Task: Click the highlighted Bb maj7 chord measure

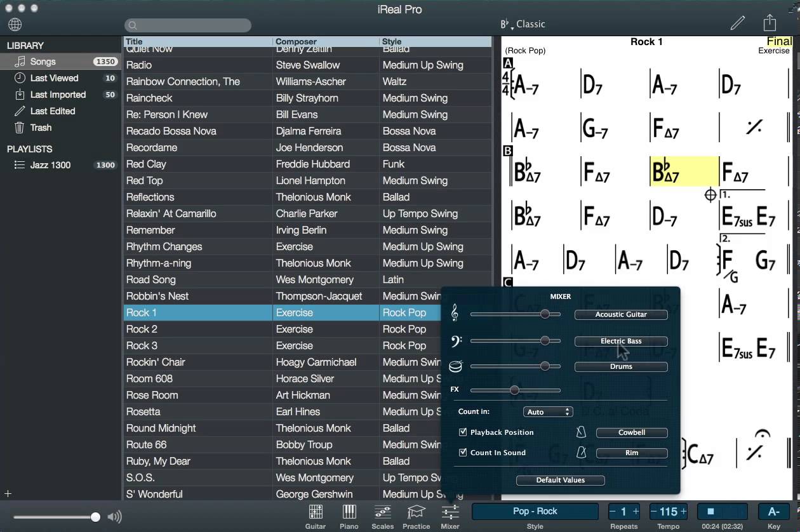Action: [x=684, y=171]
